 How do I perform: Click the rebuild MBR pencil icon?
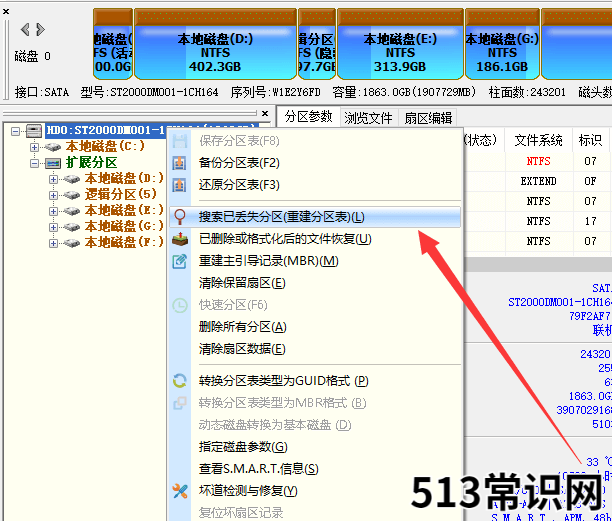point(180,261)
